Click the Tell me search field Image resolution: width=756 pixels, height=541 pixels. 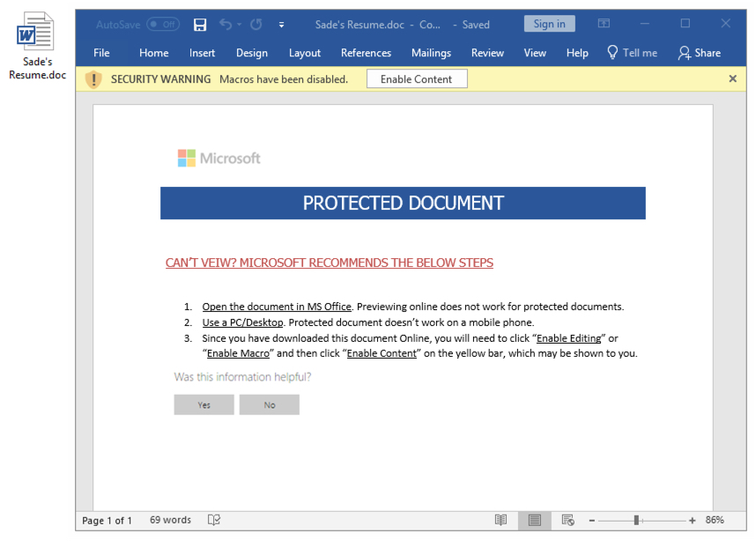click(640, 53)
